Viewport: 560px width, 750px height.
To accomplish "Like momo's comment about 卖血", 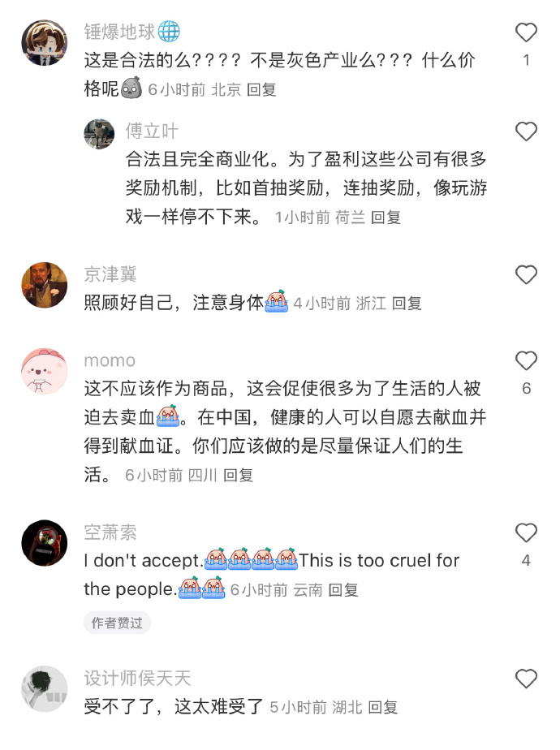I will (526, 360).
